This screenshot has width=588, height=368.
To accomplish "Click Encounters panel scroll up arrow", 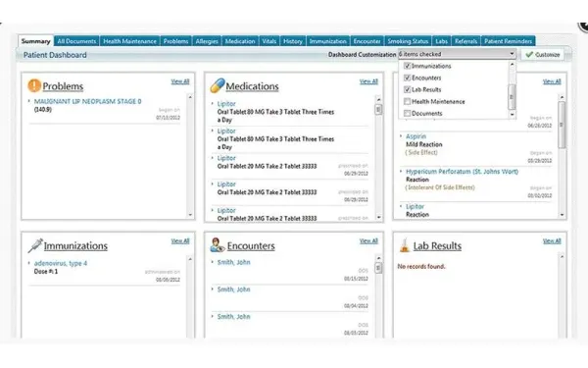I will coord(378,258).
